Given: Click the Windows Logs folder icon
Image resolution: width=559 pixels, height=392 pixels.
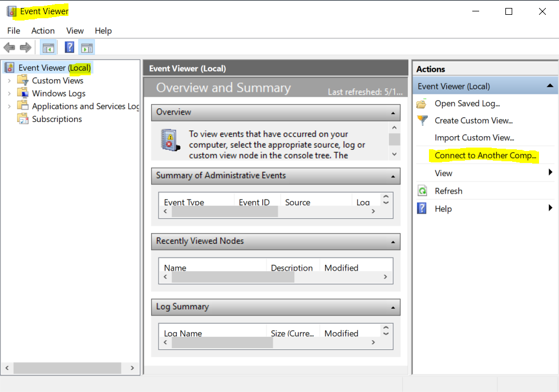Looking at the screenshot, I should (23, 93).
